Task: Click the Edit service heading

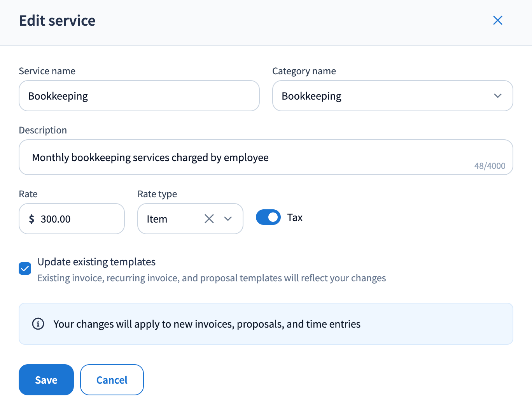Action: click(x=57, y=21)
